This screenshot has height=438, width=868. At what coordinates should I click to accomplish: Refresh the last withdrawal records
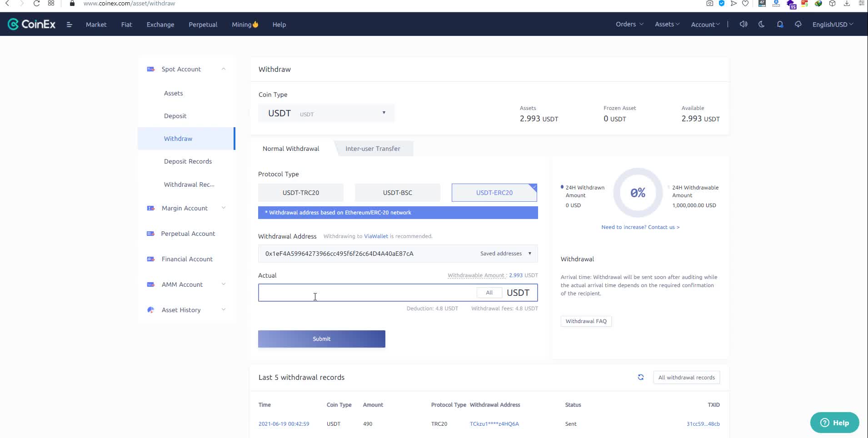coord(640,377)
